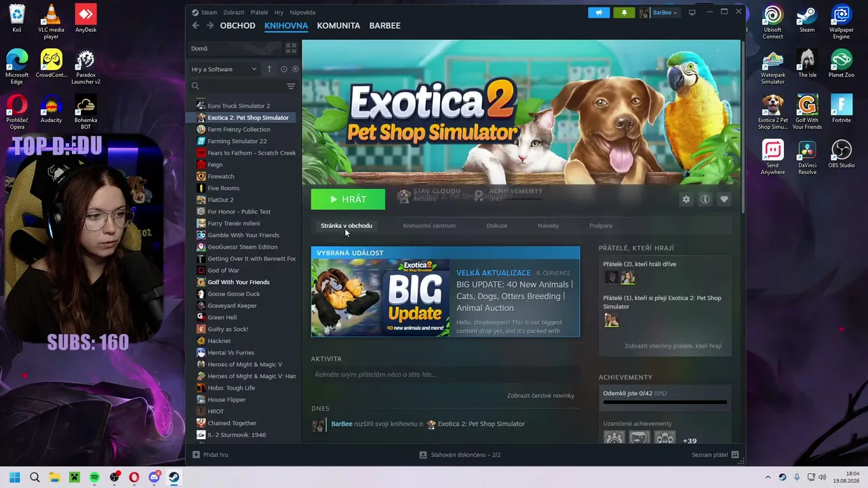Image resolution: width=868 pixels, height=488 pixels.
Task: Open Stránka v obchodě link
Action: pos(347,226)
